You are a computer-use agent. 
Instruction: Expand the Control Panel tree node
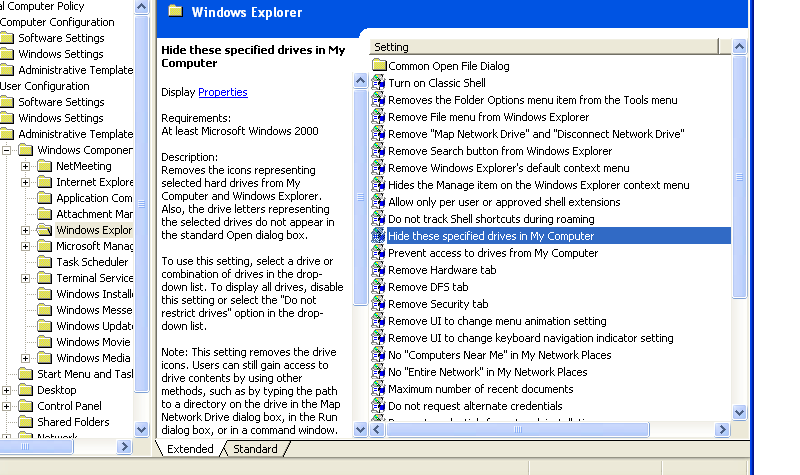tap(6, 406)
